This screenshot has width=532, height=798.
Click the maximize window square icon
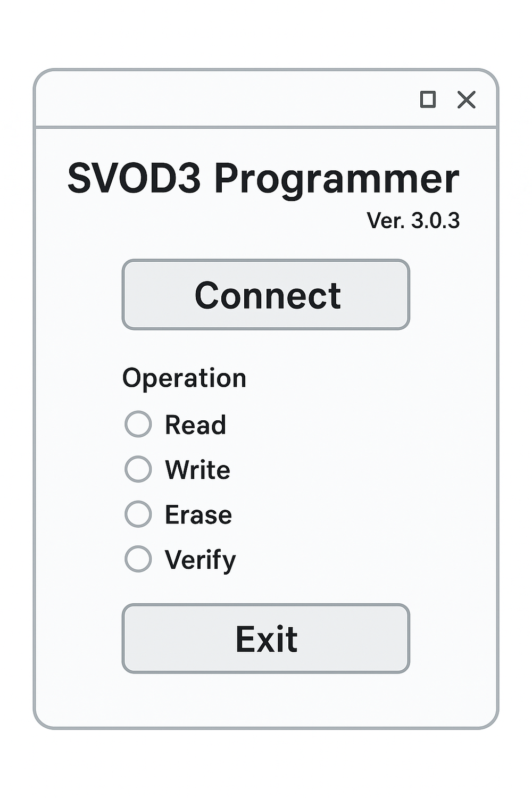428,99
